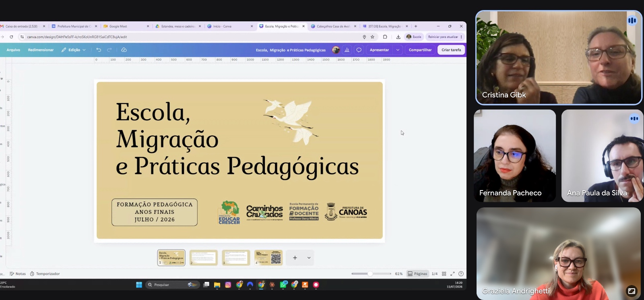Open File Explorer from the taskbar
644x300 pixels.
tap(217, 285)
